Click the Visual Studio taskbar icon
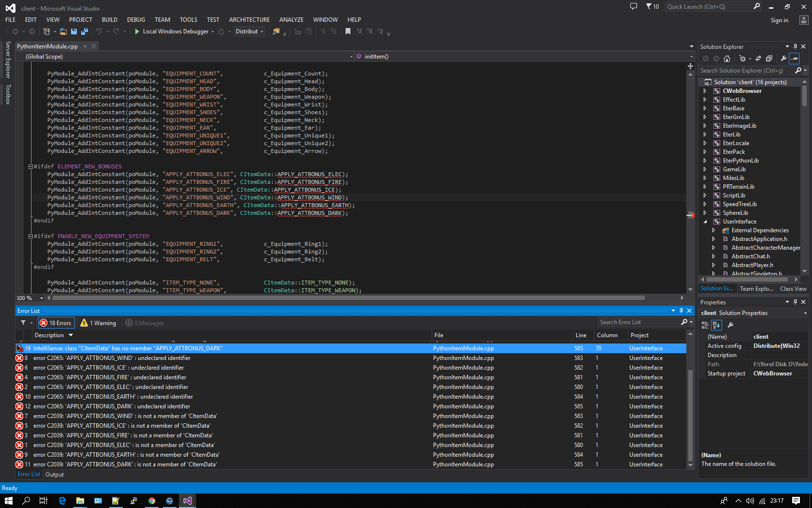 188,501
